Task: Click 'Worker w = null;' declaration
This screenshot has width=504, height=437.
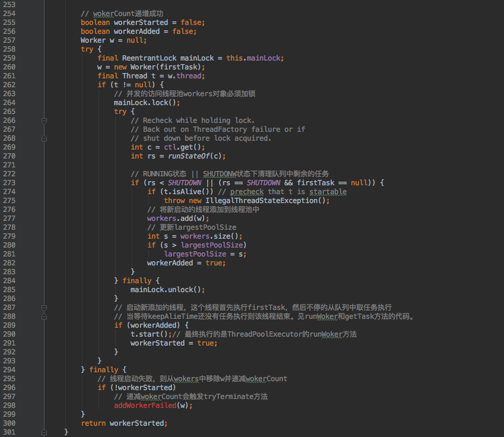Action: click(113, 40)
